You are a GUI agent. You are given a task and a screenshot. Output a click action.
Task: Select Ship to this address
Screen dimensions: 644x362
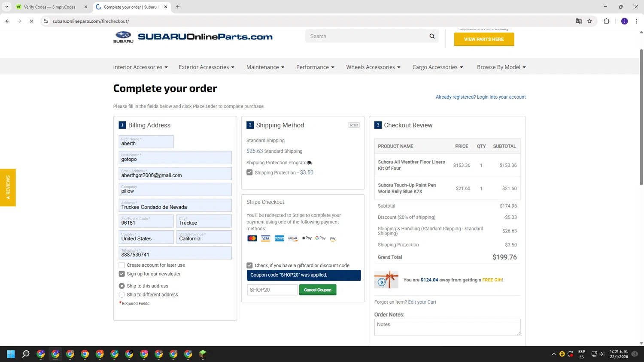click(x=122, y=286)
